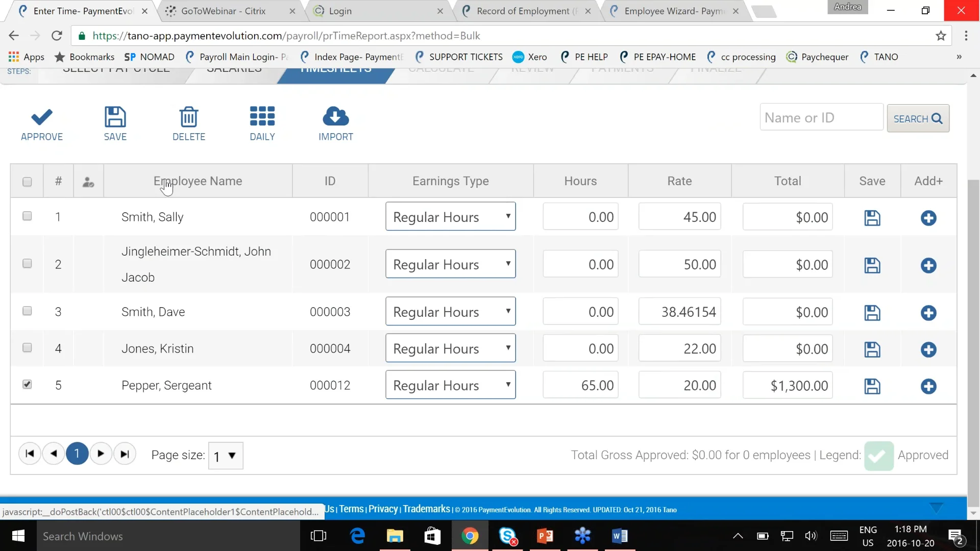Select the SAVE toolbar icon
This screenshot has width=980, height=551.
coord(115,122)
